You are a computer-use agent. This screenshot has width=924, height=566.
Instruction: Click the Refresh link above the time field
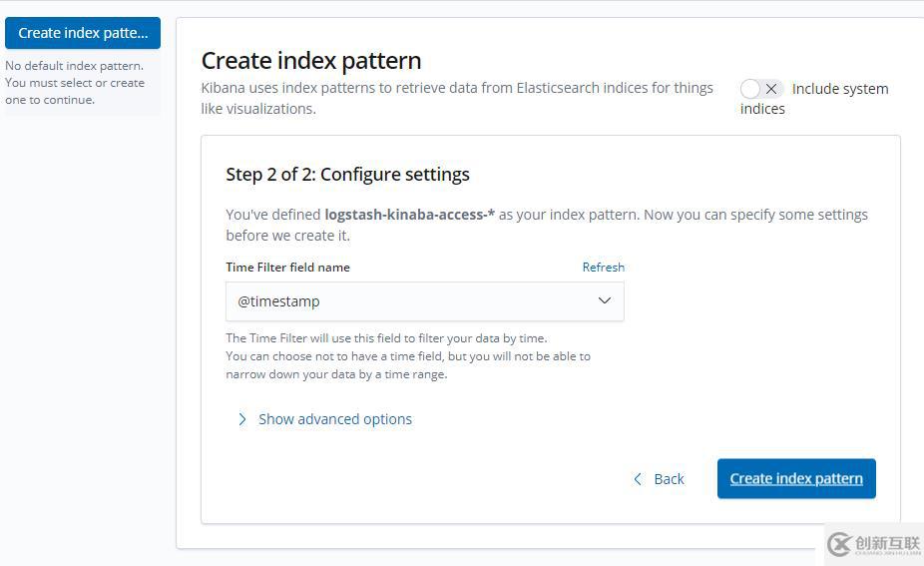point(603,268)
